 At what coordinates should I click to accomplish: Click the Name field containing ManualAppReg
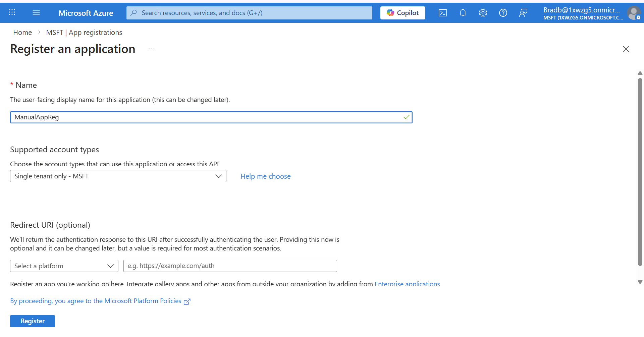(x=208, y=117)
